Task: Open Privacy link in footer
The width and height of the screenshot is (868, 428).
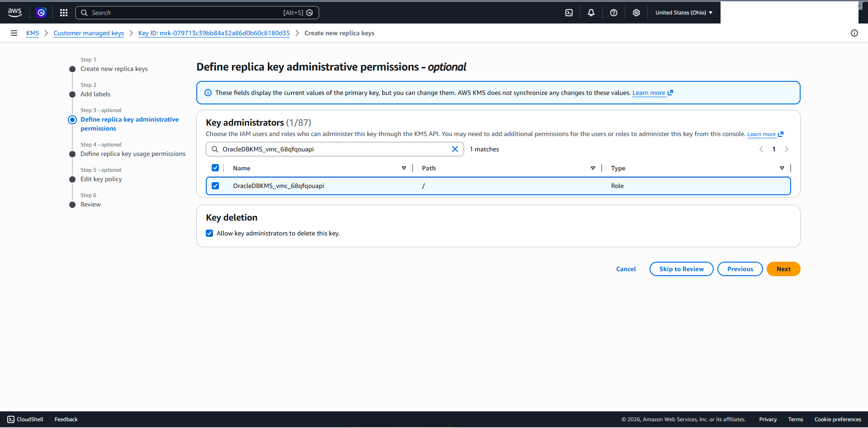Action: (768, 419)
